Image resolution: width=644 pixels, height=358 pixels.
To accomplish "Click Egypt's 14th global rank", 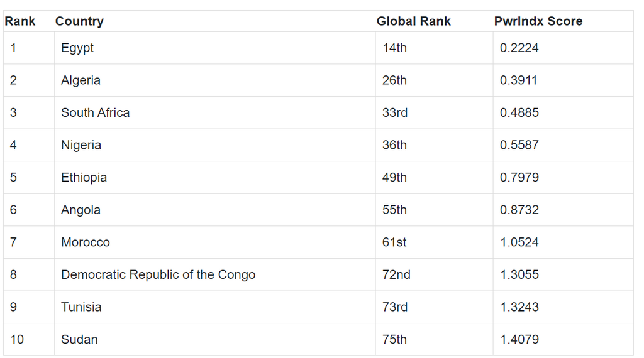I will 394,48.
